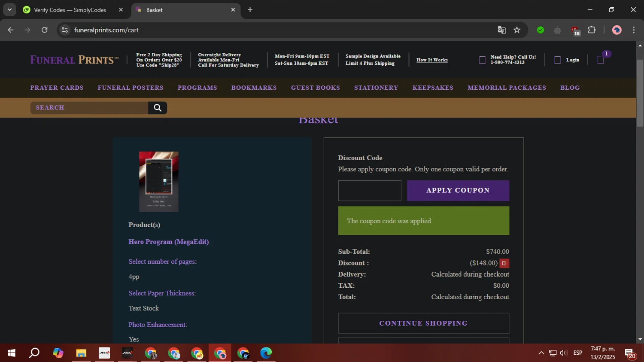Open Chrome three-dot menu

coord(634,30)
